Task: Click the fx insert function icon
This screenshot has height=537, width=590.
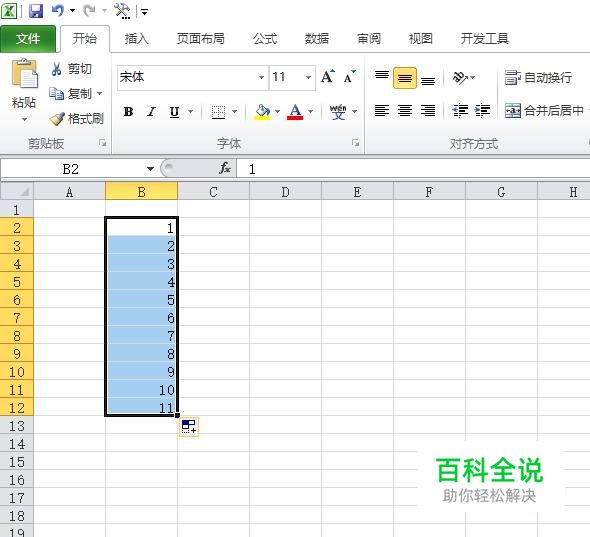Action: [x=225, y=169]
